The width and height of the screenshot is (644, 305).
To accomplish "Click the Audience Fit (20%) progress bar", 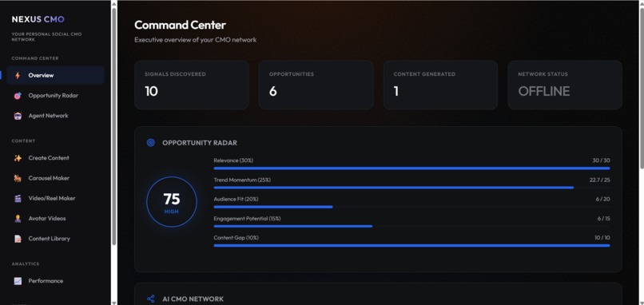I will click(x=411, y=207).
